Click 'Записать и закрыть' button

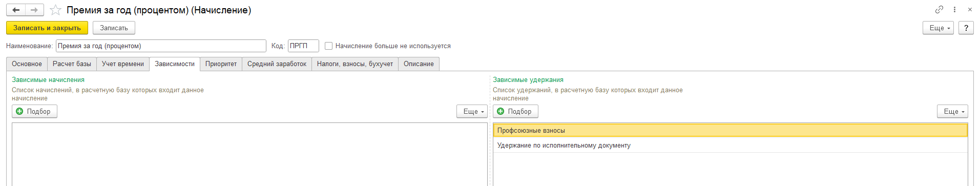(47, 28)
